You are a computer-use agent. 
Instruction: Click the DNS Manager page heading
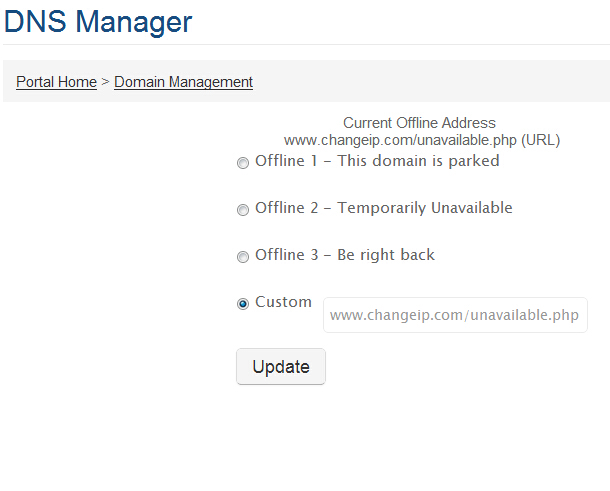tap(98, 21)
